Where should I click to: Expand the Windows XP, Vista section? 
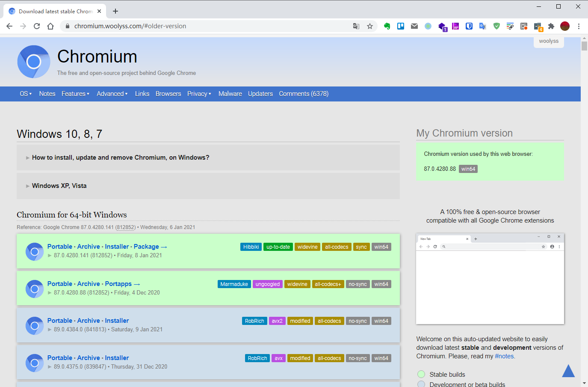click(59, 186)
